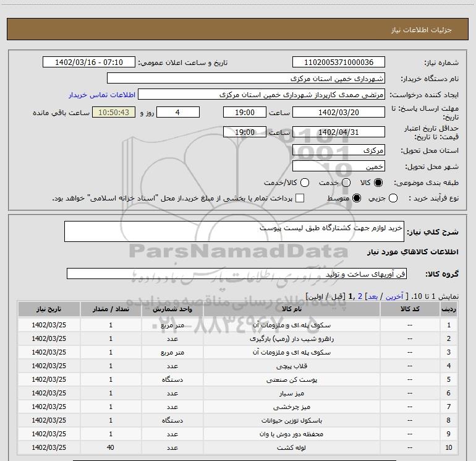Click the delivery city field خمین

click(339, 166)
